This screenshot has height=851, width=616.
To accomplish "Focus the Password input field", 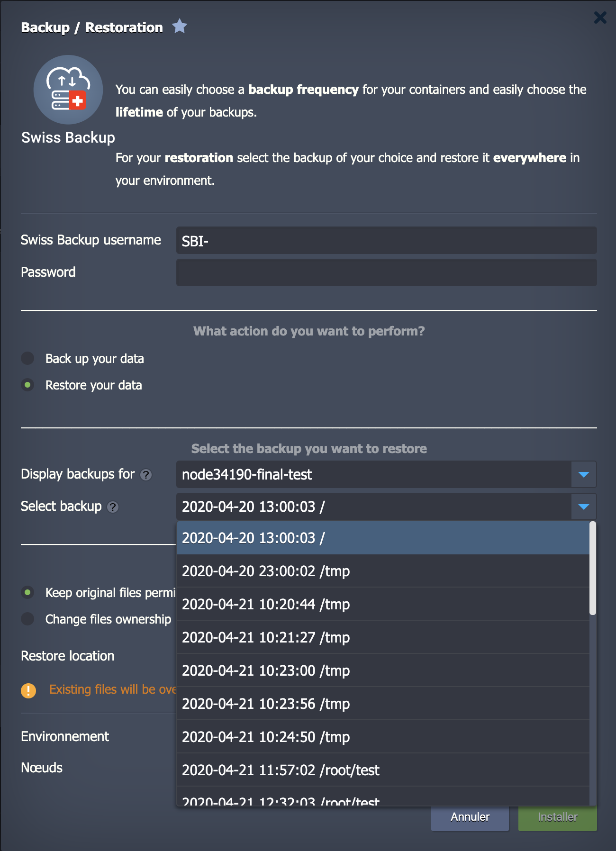I will [x=386, y=272].
